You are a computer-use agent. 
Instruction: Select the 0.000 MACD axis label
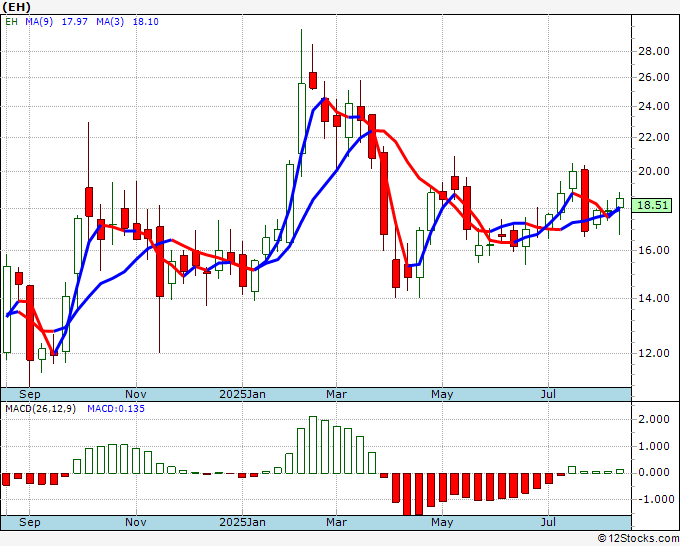tap(654, 472)
